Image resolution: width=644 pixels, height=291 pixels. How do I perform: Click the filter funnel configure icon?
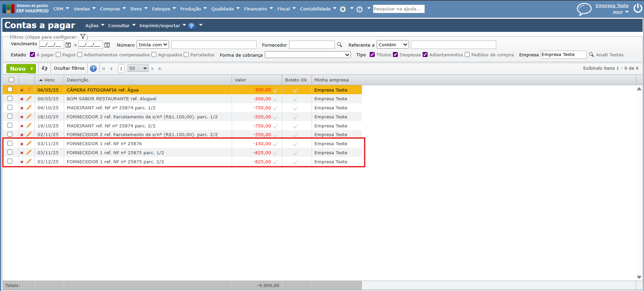click(x=83, y=37)
